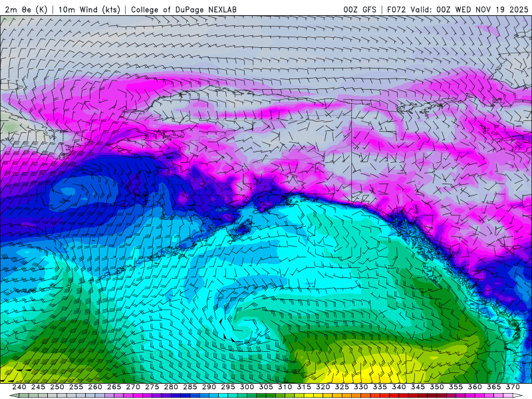532x399 pixels.
Task: Click the 'Valid: 00Z WED NOV 19 2025' text
Action: point(469,9)
